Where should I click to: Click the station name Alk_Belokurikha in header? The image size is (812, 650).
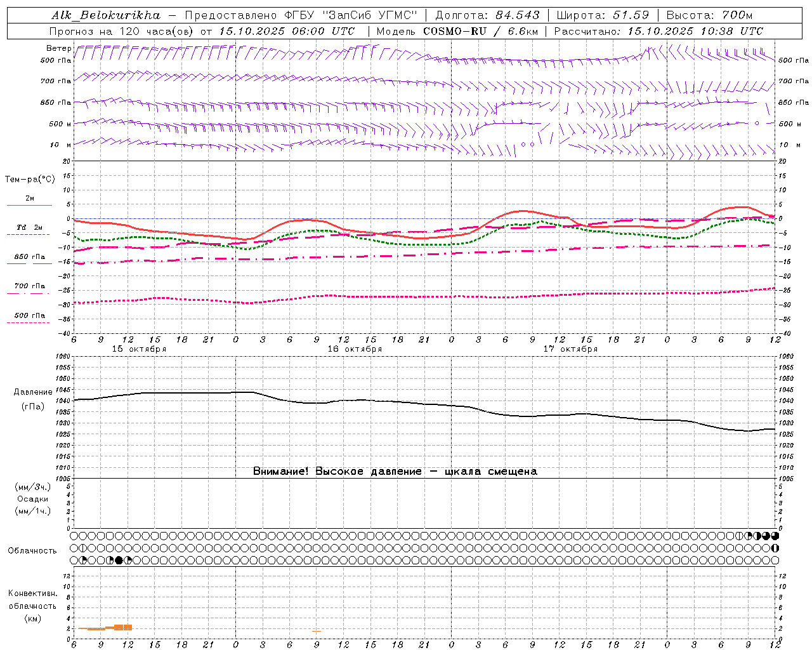coord(106,15)
